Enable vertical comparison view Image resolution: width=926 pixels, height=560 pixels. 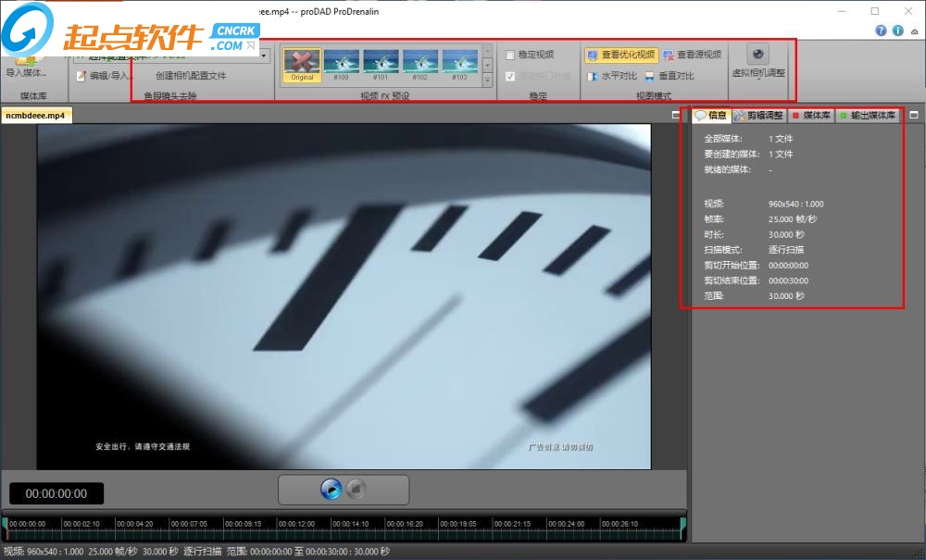(x=669, y=76)
